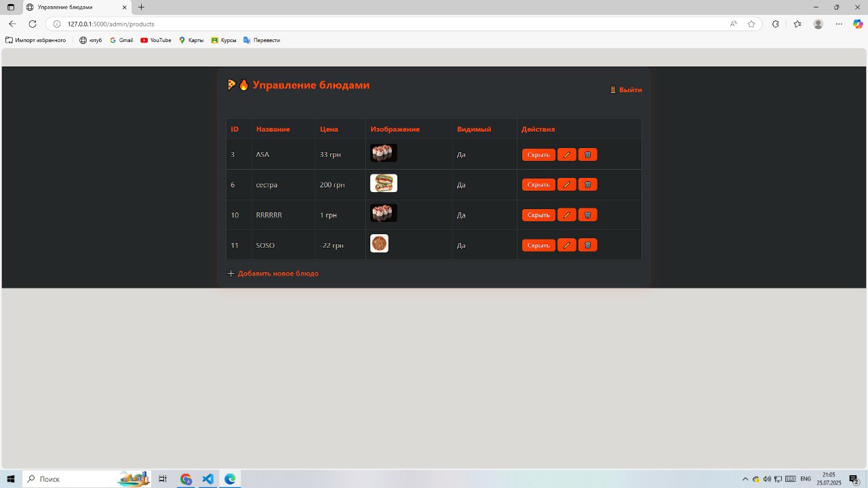The width and height of the screenshot is (868, 488).
Task: Toggle read aloud icon in address bar
Action: 734,24
